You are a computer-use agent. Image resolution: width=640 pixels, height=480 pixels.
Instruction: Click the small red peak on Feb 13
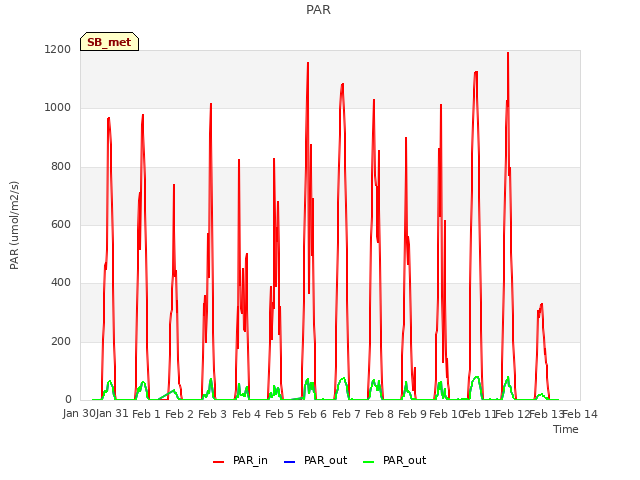[542, 304]
